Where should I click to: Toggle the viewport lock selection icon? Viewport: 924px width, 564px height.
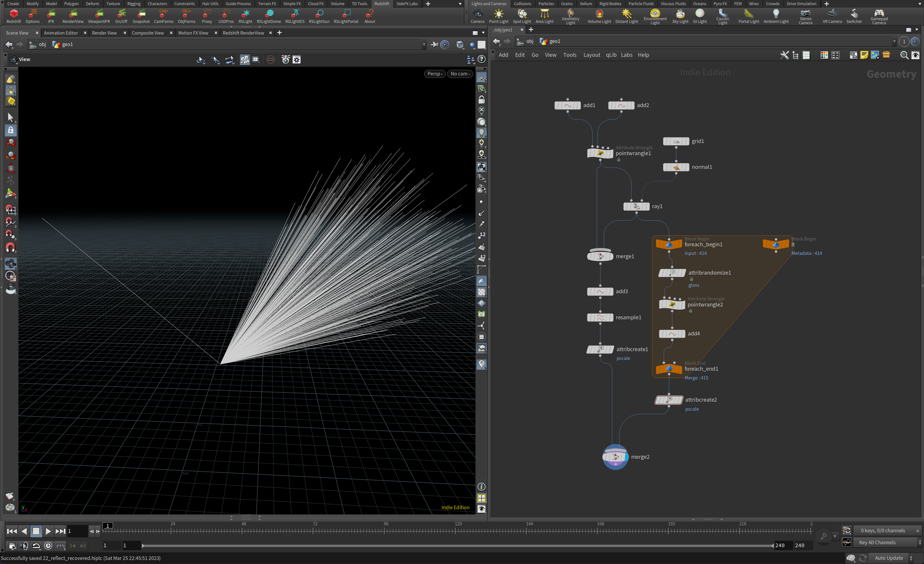click(x=11, y=130)
